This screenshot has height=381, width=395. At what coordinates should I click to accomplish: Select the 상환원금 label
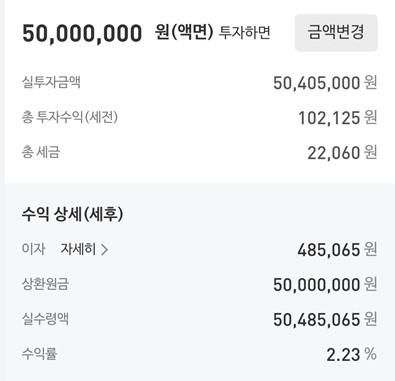tap(45, 284)
